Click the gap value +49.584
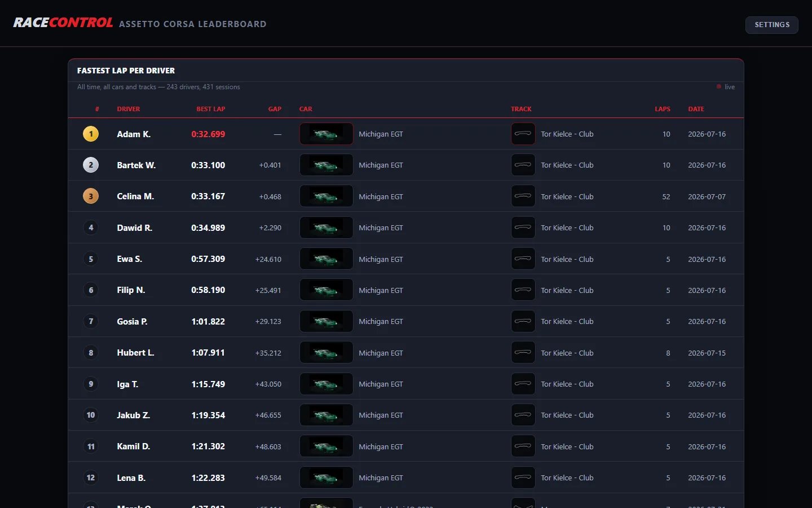 pyautogui.click(x=268, y=478)
